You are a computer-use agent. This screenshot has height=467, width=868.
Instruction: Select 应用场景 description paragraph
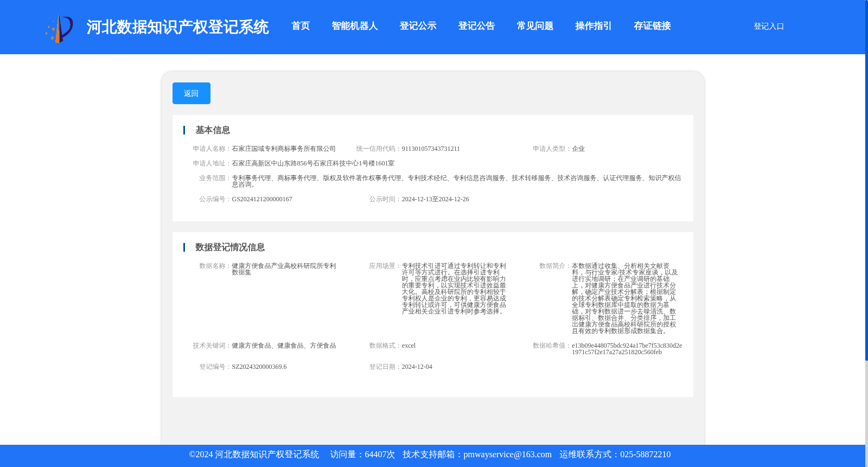(x=454, y=289)
